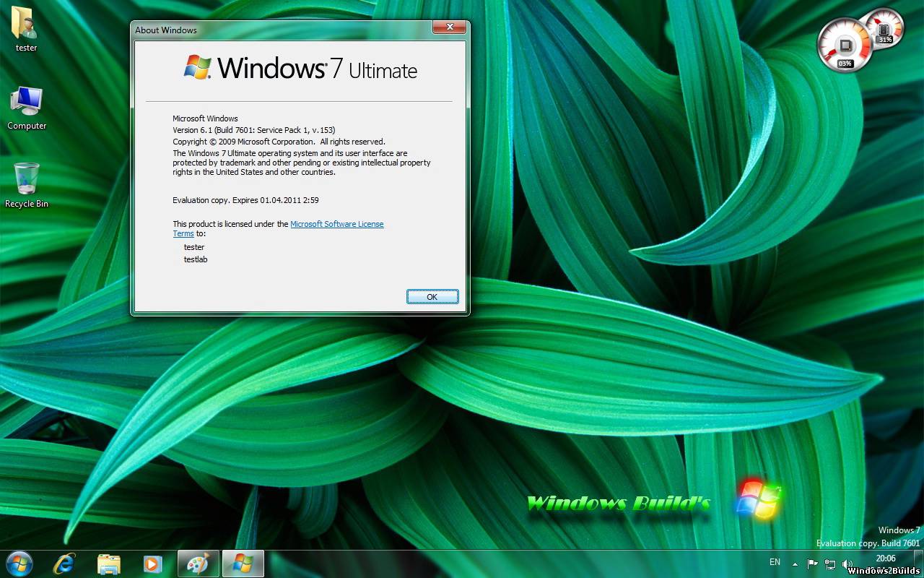Click the OK button in About Windows
The height and width of the screenshot is (578, 924).
point(432,297)
